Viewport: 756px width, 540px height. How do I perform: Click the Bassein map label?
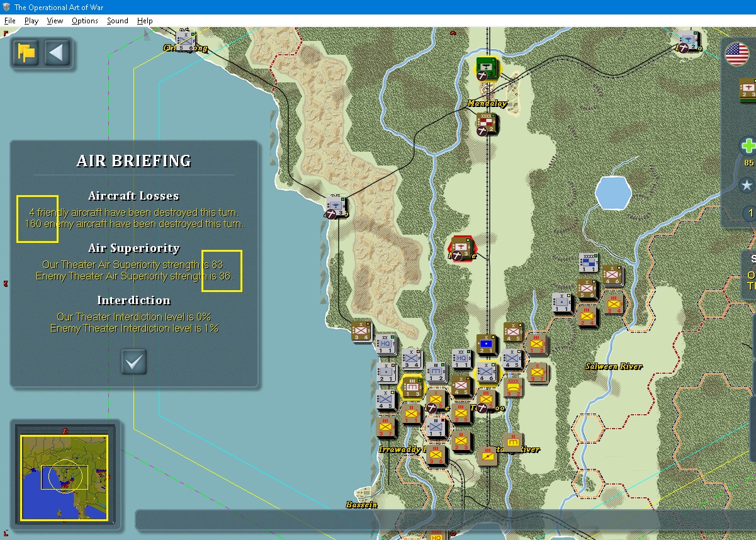click(362, 505)
